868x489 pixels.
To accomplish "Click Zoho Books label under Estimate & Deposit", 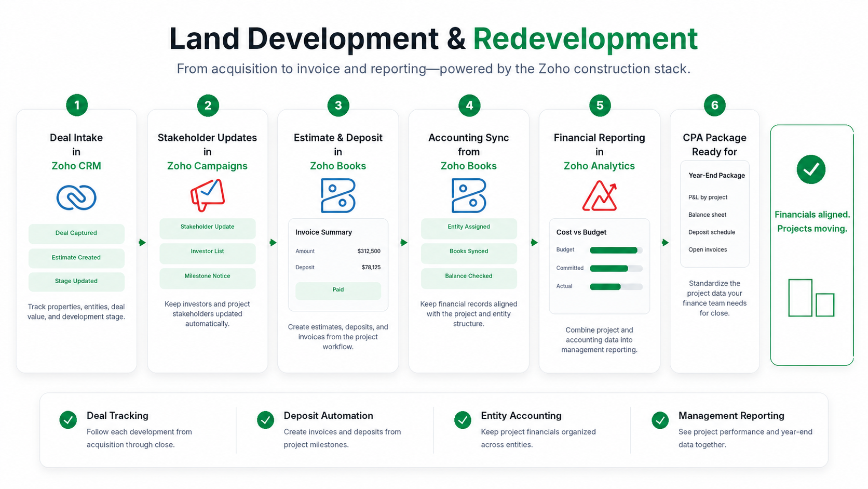I will coord(338,166).
